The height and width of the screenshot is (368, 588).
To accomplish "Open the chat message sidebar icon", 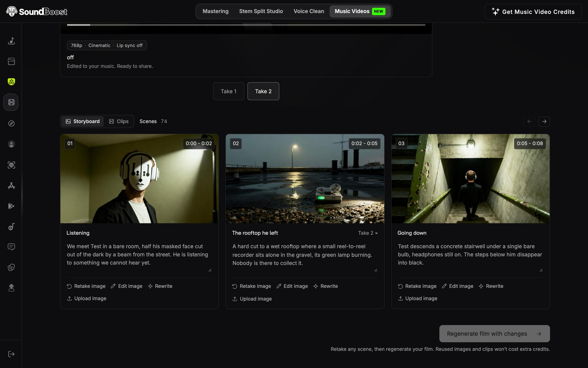I will [x=11, y=247].
